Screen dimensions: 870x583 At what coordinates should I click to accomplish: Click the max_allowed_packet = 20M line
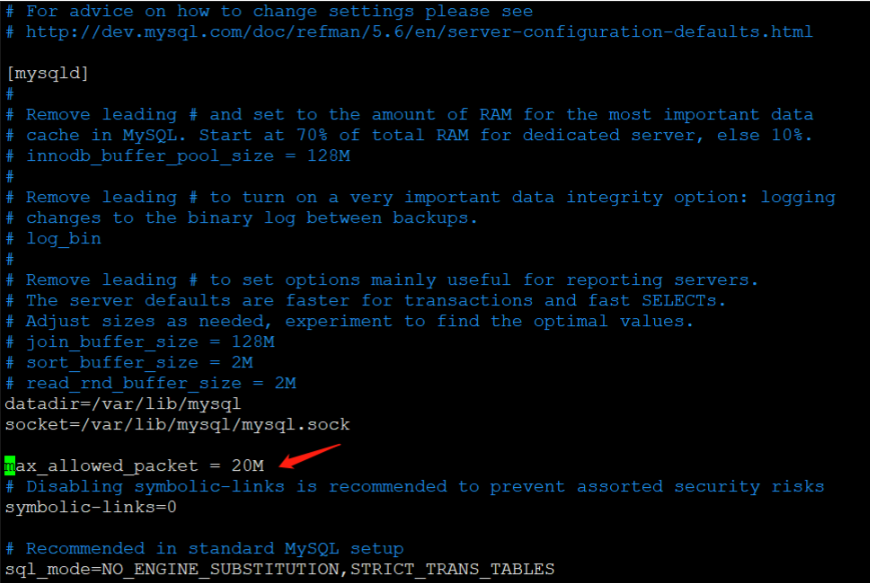pos(134,465)
